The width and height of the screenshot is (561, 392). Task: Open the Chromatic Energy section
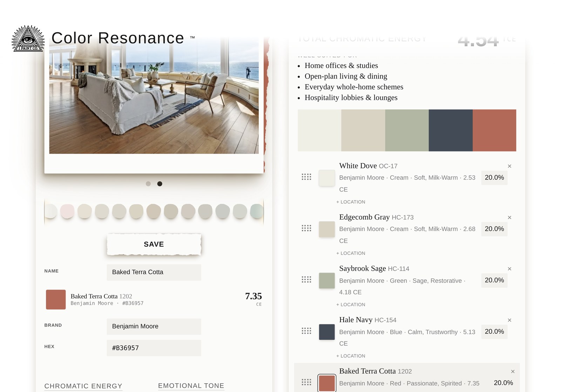click(x=83, y=386)
